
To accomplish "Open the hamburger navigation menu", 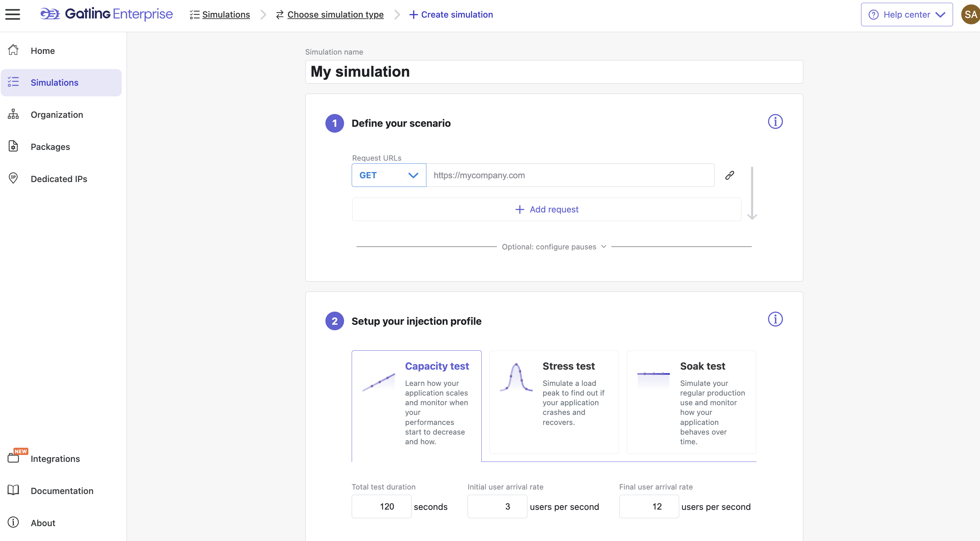I will click(12, 14).
